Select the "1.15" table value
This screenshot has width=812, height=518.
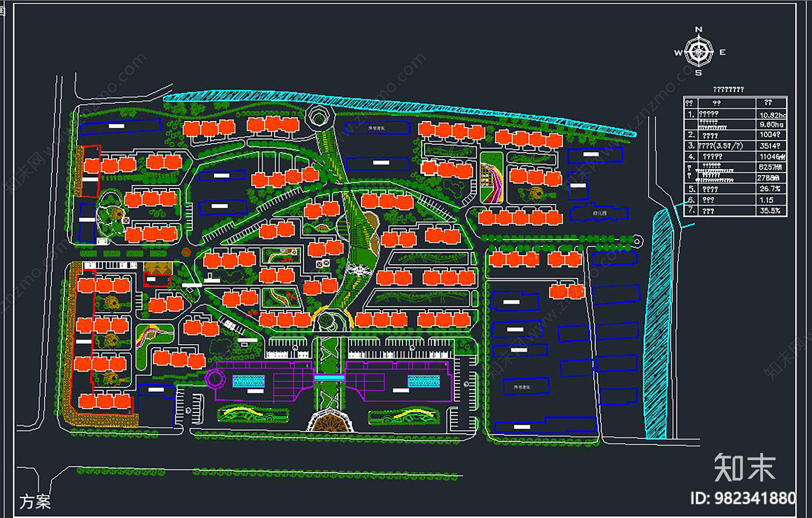coord(766,200)
